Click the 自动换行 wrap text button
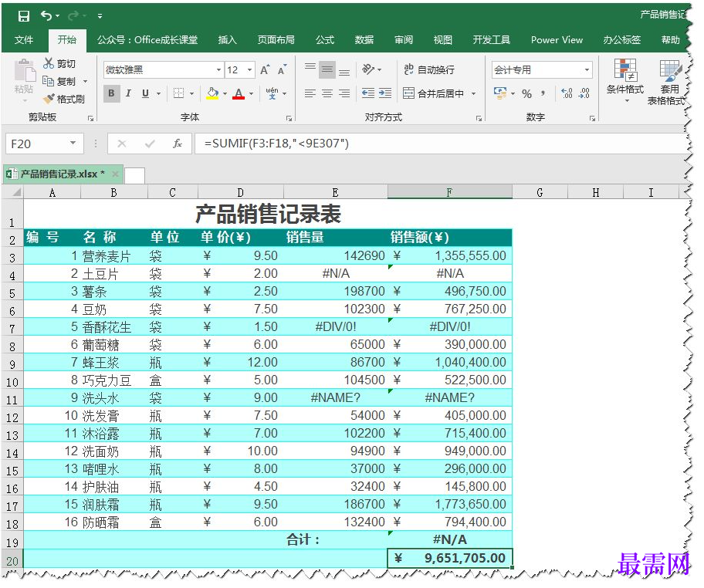The width and height of the screenshot is (704, 588). pyautogui.click(x=429, y=69)
